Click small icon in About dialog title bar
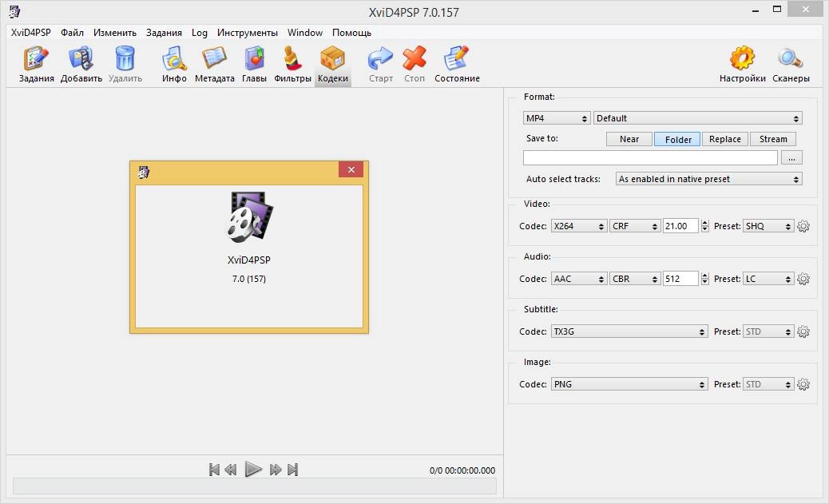 coord(143,173)
